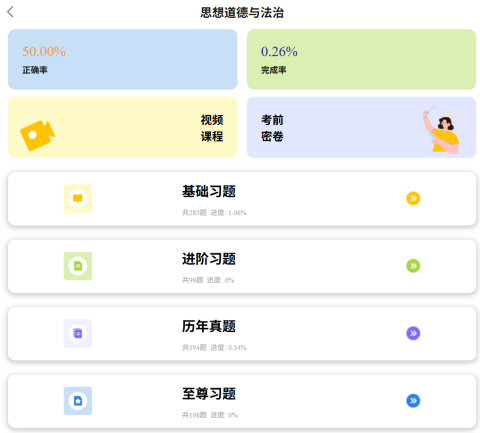
Task: View the 0.26% 完成率 card
Action: coord(361,59)
